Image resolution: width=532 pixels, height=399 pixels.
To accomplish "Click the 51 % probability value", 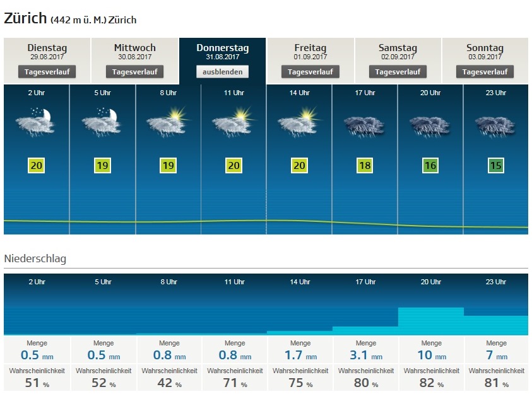I will click(37, 383).
